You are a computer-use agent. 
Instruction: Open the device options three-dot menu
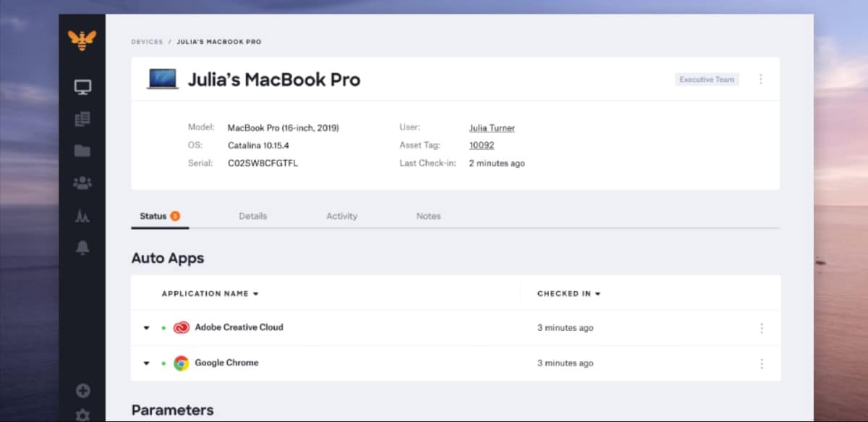pyautogui.click(x=760, y=79)
